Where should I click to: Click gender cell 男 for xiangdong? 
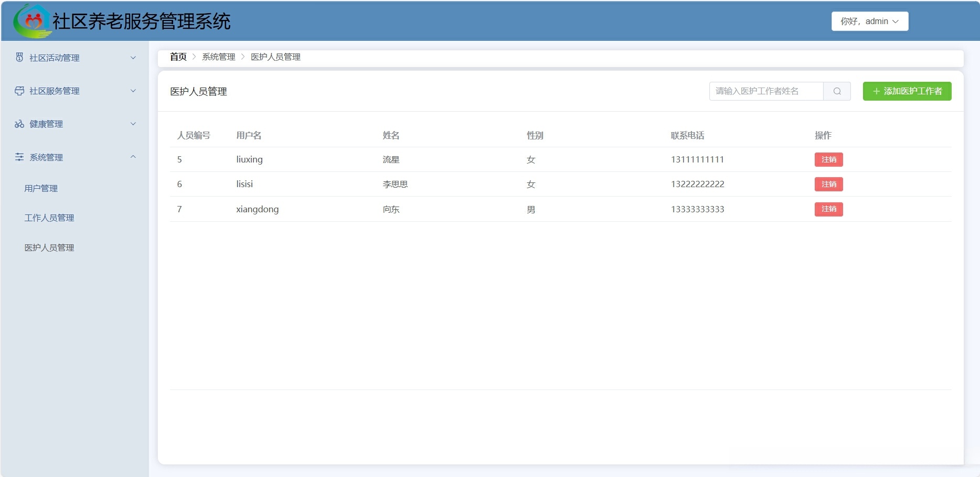[531, 209]
